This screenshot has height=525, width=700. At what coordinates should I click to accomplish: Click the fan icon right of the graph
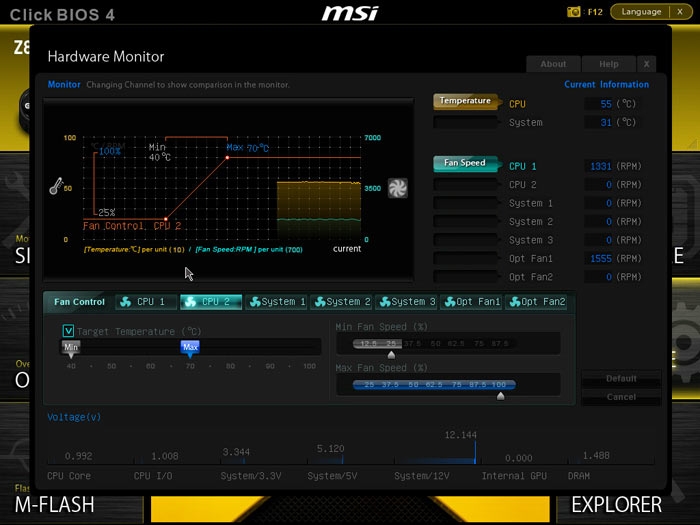coord(397,188)
